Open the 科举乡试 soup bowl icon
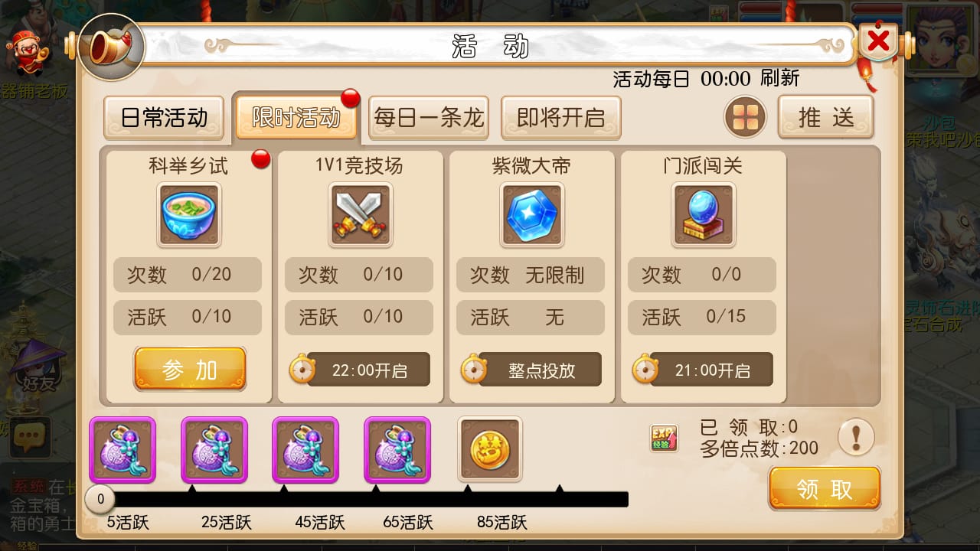Viewport: 980px width, 551px height. click(x=189, y=215)
